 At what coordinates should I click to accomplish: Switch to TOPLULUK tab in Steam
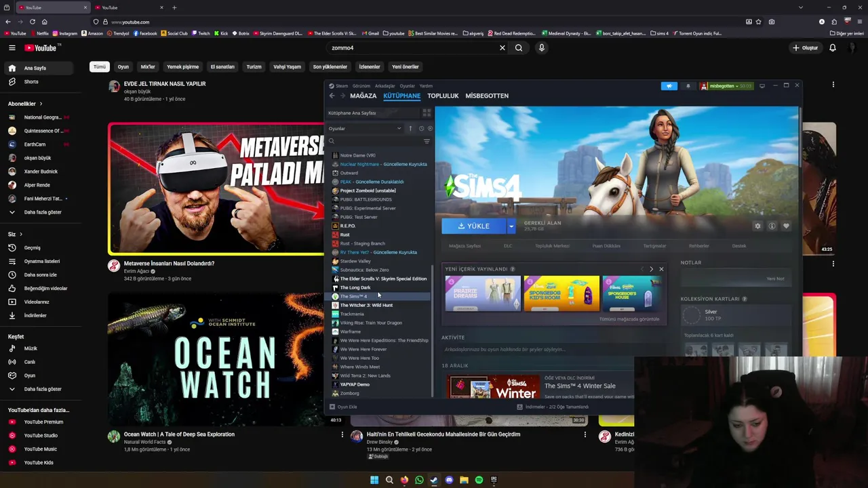(x=443, y=96)
